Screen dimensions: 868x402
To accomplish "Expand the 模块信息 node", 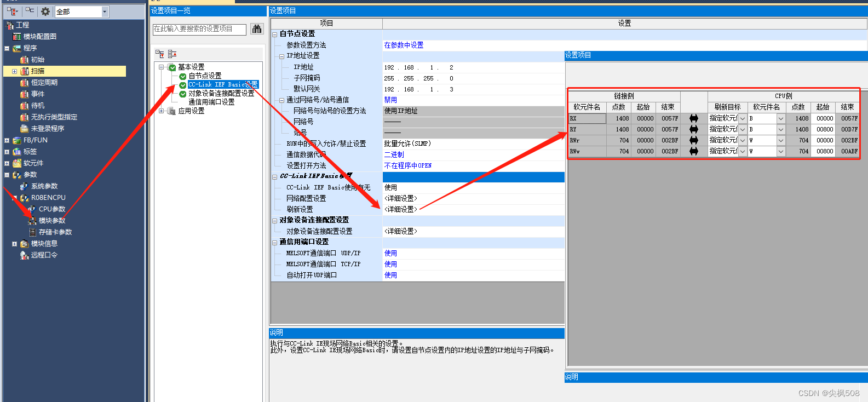I will click(14, 244).
